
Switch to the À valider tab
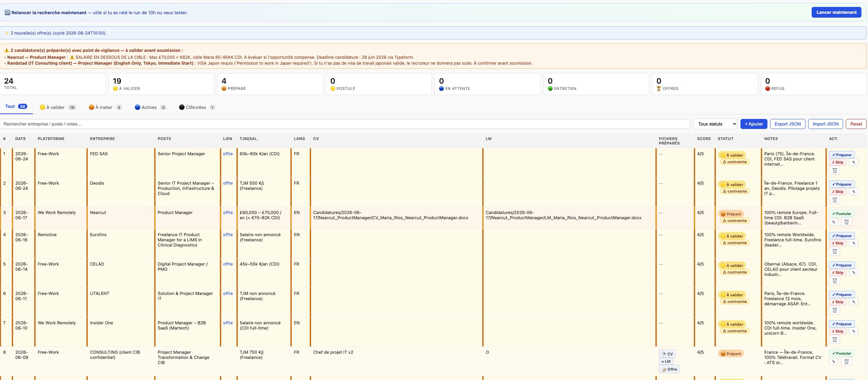(x=58, y=108)
